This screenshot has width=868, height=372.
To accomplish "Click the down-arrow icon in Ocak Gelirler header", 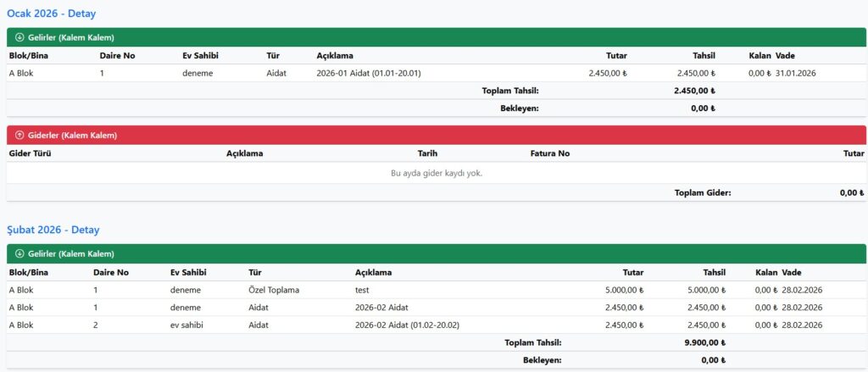I will 19,37.
